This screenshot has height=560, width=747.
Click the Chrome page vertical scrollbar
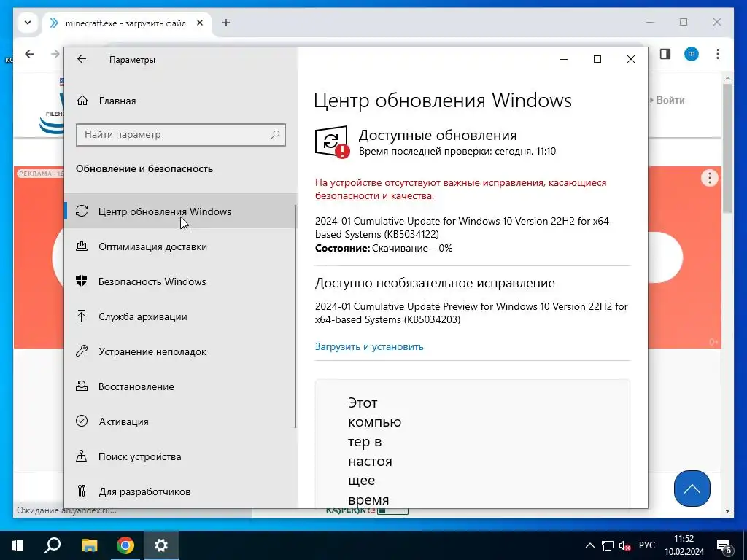point(727,149)
